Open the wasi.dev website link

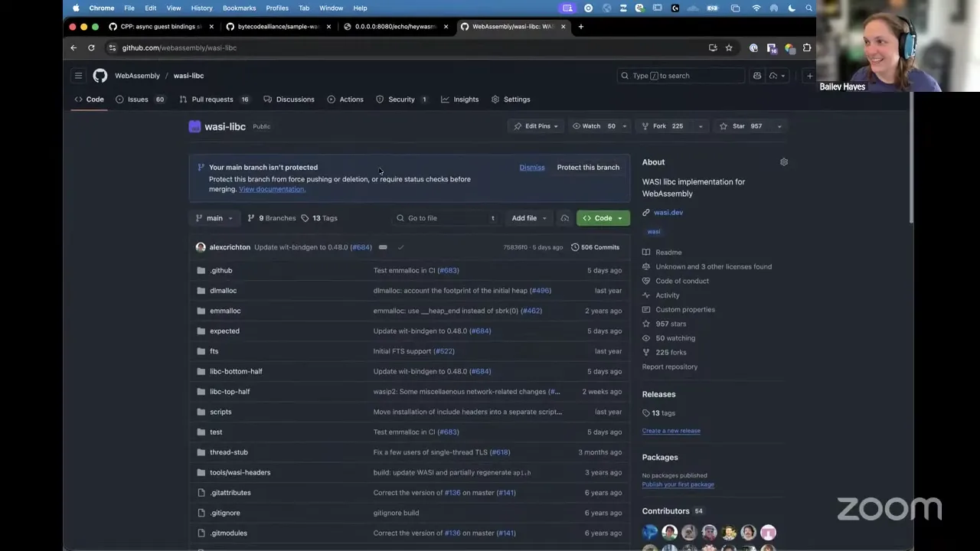pyautogui.click(x=668, y=213)
